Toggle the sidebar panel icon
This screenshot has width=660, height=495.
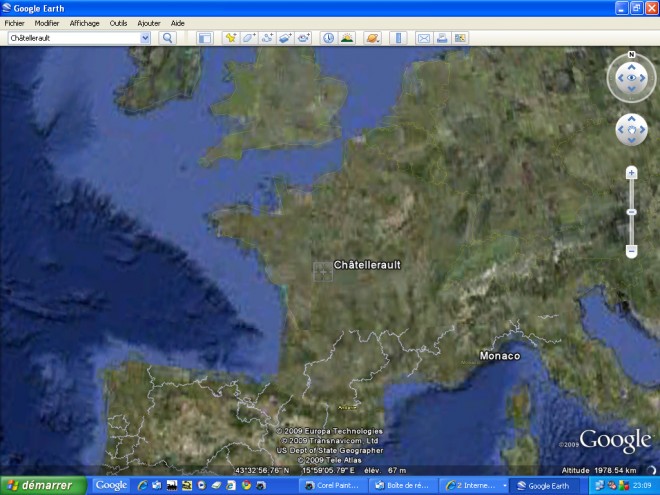pos(205,38)
